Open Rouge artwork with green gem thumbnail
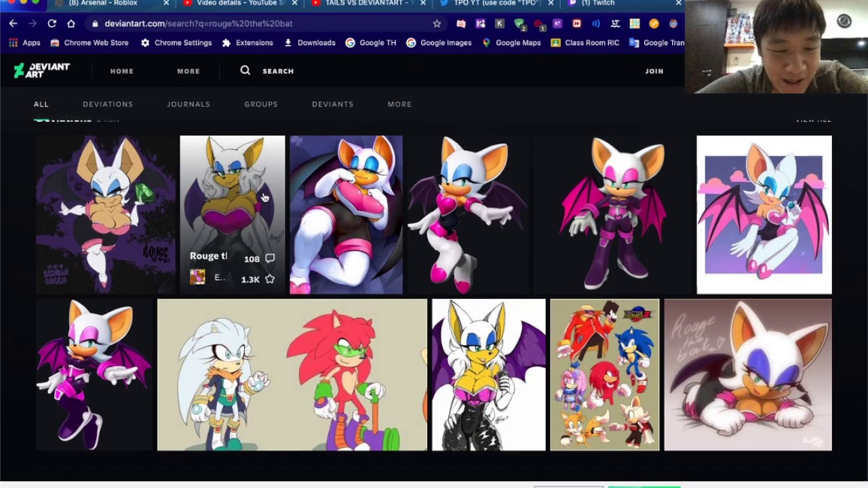Image resolution: width=868 pixels, height=488 pixels. coord(106,215)
